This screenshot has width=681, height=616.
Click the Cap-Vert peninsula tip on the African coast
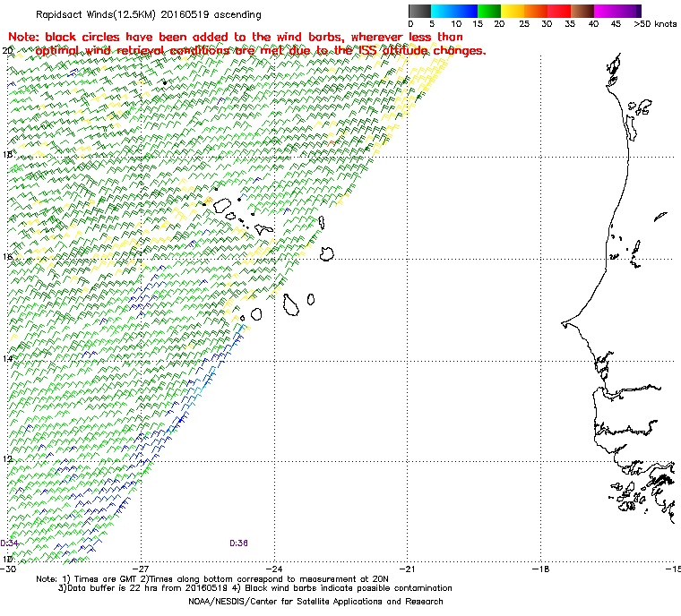563,323
